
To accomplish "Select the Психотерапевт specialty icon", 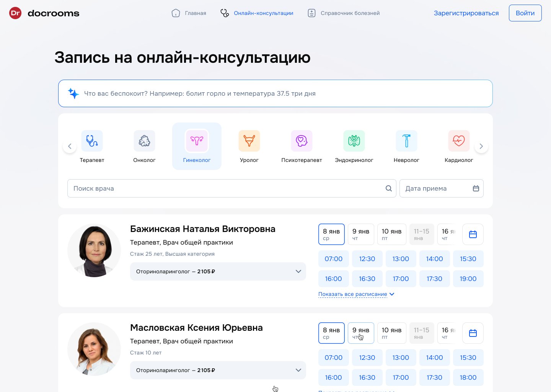I will click(x=302, y=141).
